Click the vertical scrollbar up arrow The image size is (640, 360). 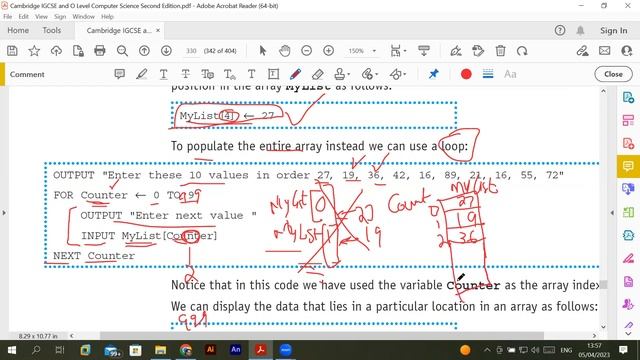point(603,91)
